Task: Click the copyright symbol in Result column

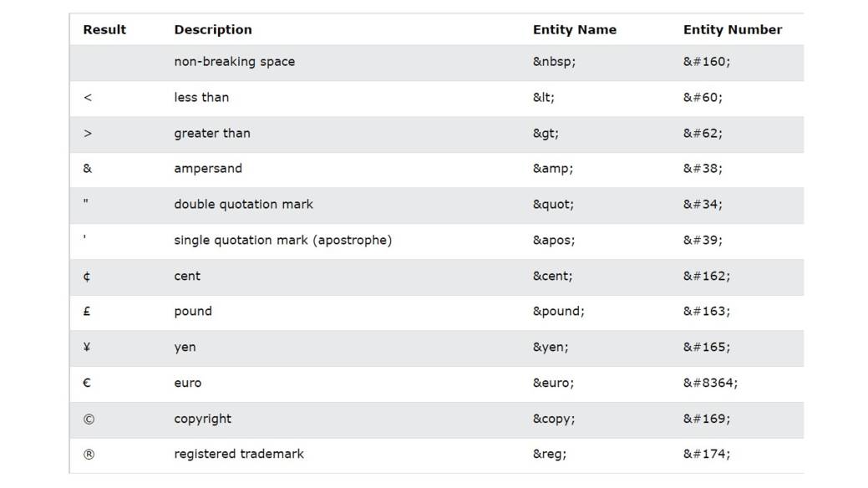Action: [x=89, y=419]
